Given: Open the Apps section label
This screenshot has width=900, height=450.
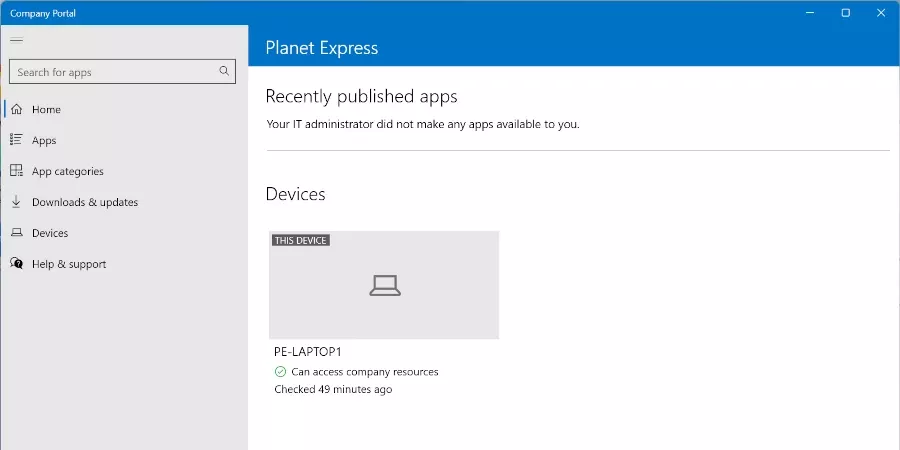Looking at the screenshot, I should (44, 141).
